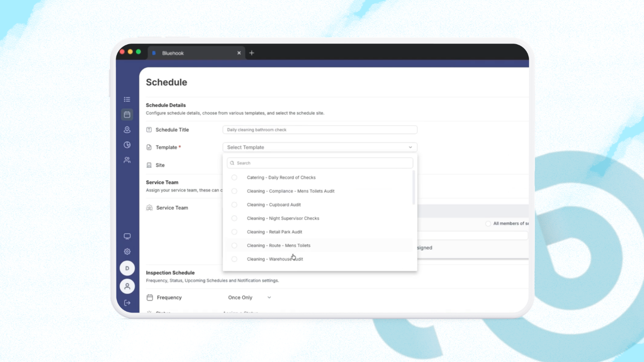Screen dimensions: 644x362
Task: Select Catering - Daily Record of Checks radio
Action: point(234,178)
